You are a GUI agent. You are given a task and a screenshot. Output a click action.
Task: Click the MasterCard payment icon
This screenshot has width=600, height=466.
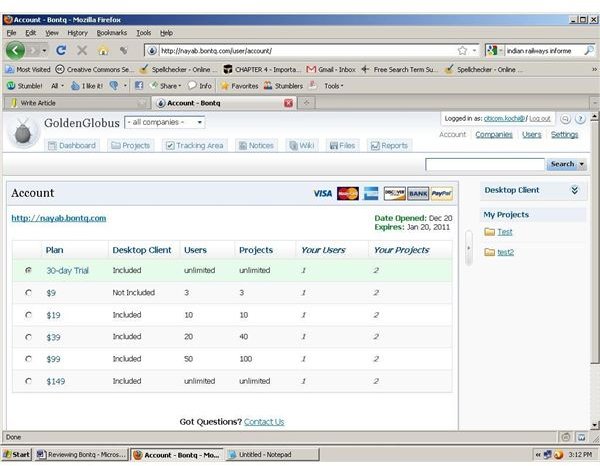coord(348,194)
